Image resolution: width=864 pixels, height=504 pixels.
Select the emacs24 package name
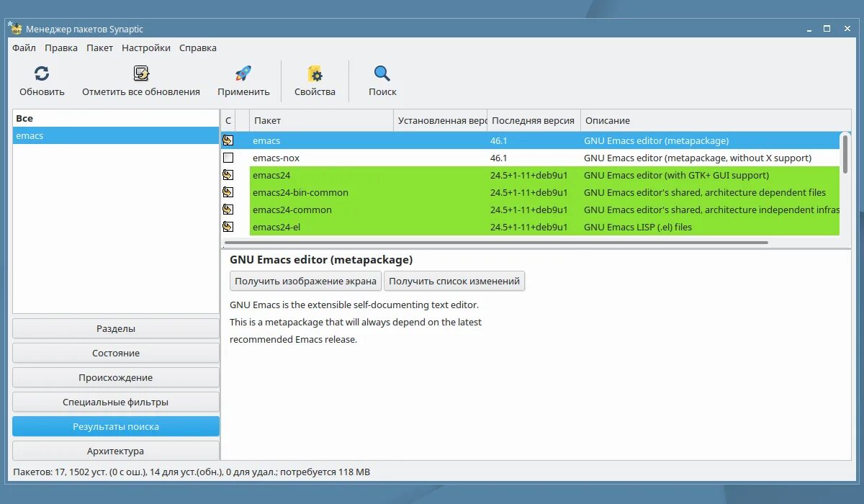tap(271, 175)
